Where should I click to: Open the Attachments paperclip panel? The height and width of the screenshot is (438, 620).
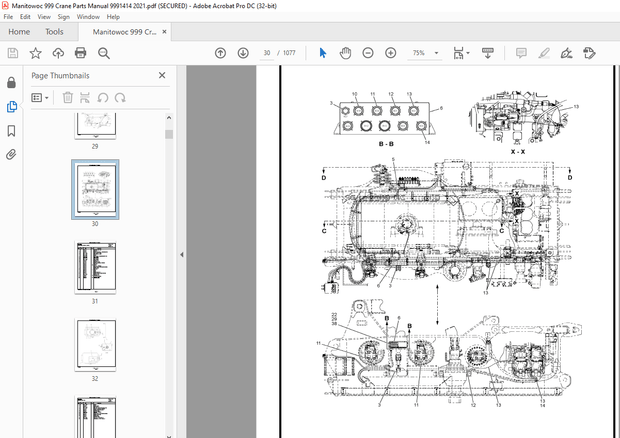(11, 154)
